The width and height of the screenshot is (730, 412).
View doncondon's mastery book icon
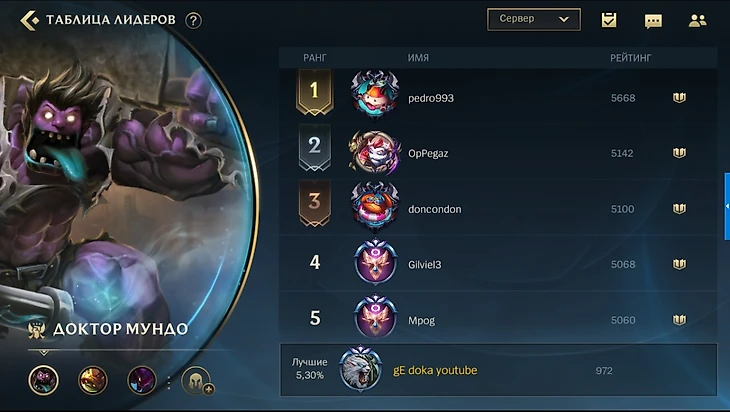(x=679, y=209)
